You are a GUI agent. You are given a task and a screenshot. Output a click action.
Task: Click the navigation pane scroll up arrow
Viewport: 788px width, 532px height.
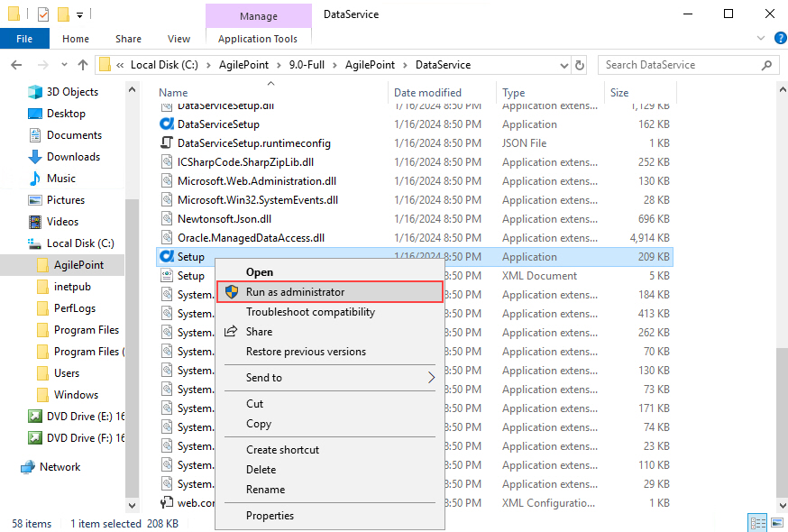pyautogui.click(x=132, y=90)
